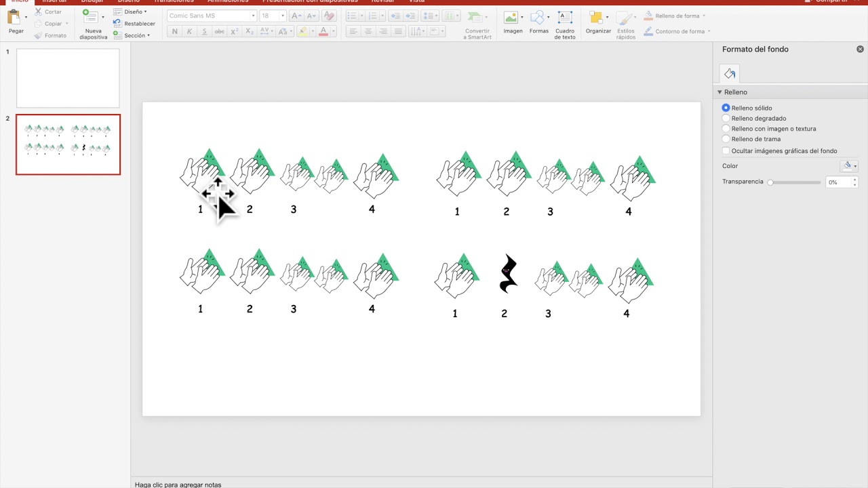
Task: Click the Pegar clipboard icon
Action: [x=15, y=17]
